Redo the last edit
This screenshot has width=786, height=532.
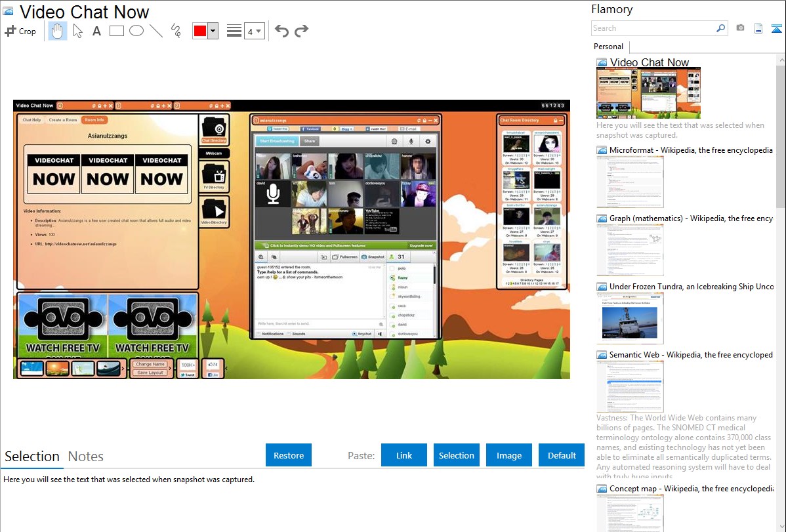coord(301,31)
